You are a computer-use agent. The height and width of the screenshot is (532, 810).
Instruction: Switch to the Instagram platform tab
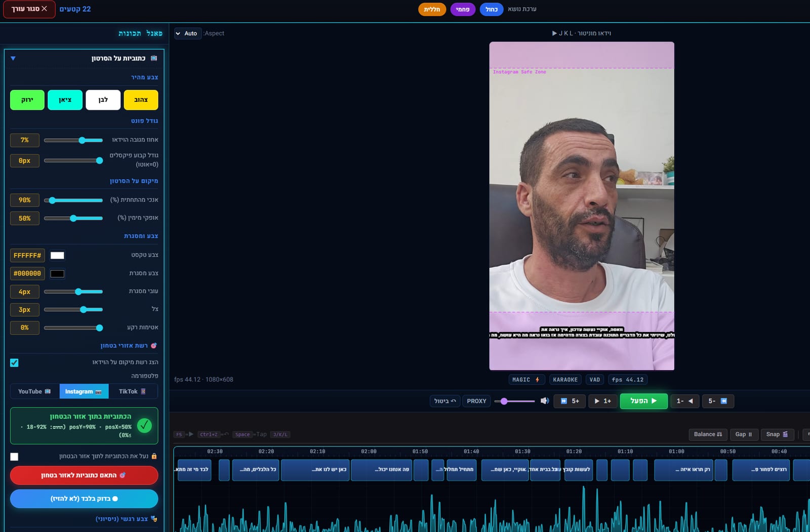point(84,391)
